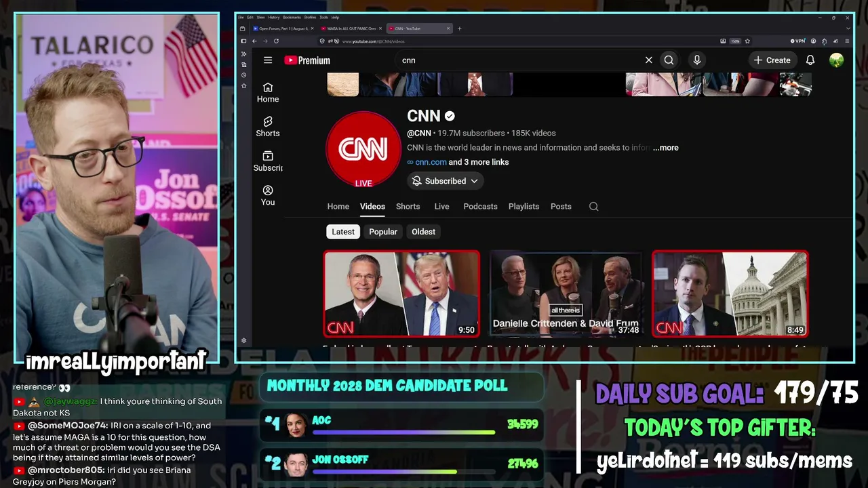
Task: Click the browser account profile icon
Action: pyautogui.click(x=813, y=41)
